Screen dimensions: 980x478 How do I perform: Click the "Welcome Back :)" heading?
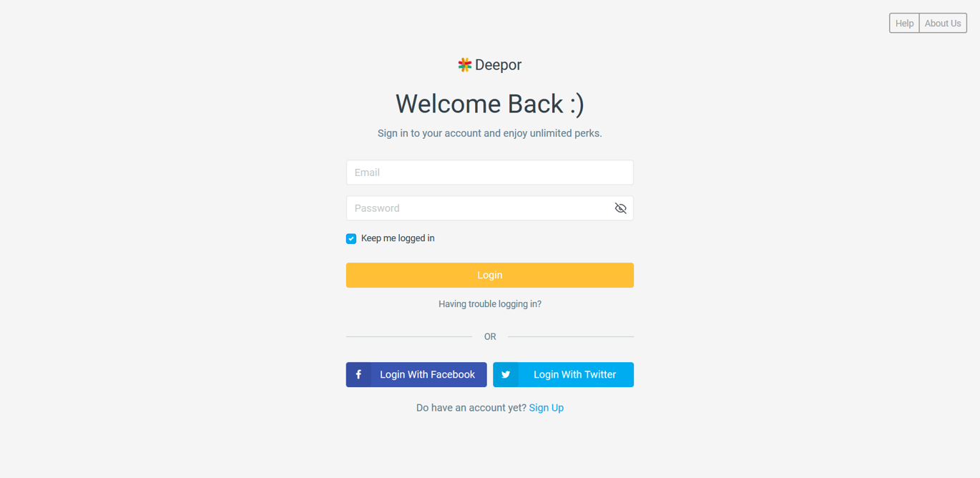490,104
